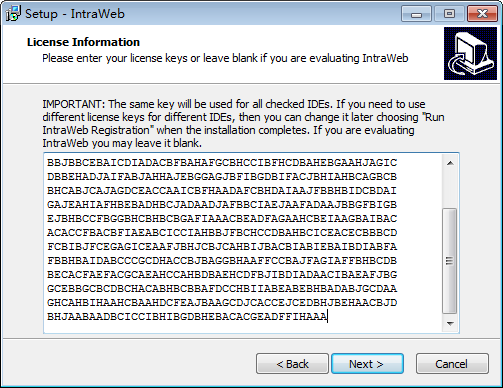The height and width of the screenshot is (388, 503).
Task: Click the license box scroll up arrow
Action: click(450, 163)
